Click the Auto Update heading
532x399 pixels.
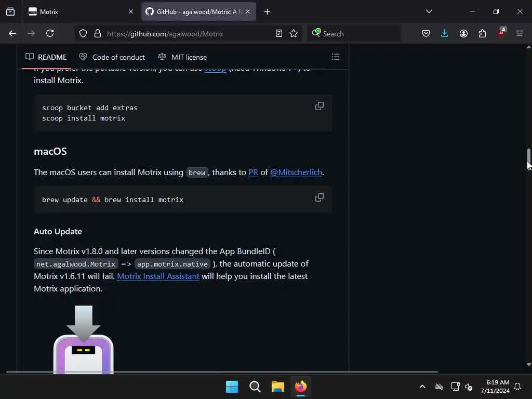pyautogui.click(x=58, y=231)
